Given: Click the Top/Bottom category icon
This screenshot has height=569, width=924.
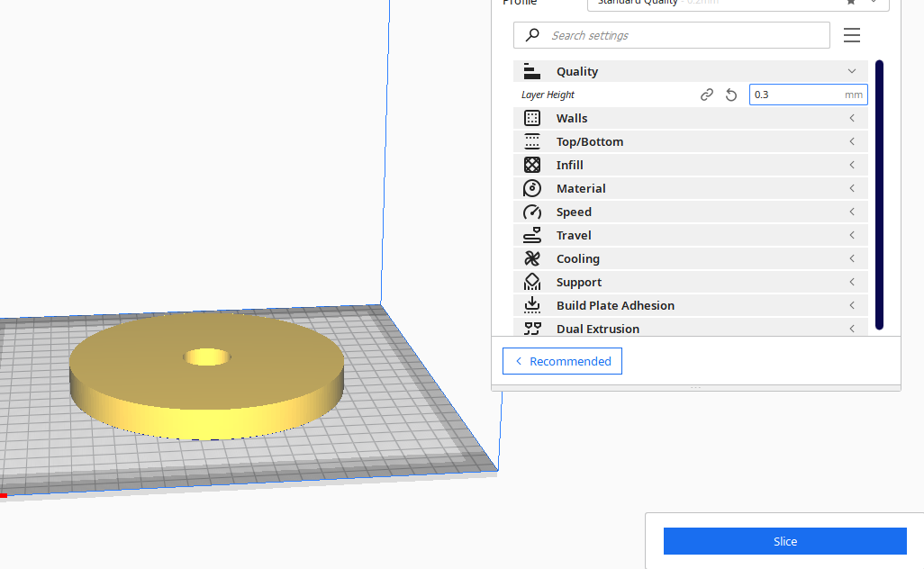Looking at the screenshot, I should pyautogui.click(x=531, y=141).
